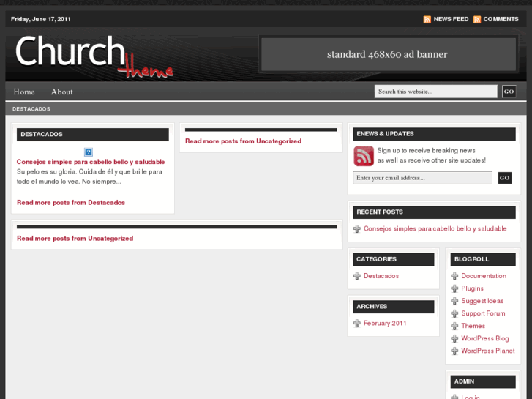Image resolution: width=532 pixels, height=399 pixels.
Task: Click the plus icon beside Plugins
Action: point(454,288)
